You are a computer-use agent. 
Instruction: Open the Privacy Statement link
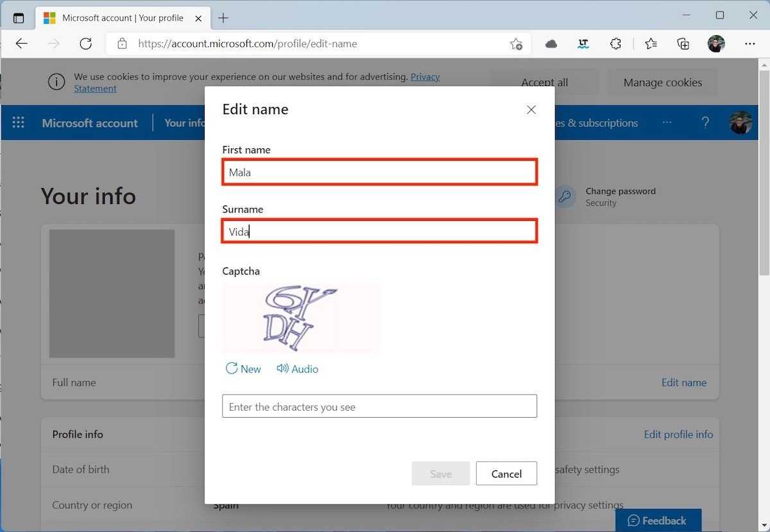(x=425, y=76)
